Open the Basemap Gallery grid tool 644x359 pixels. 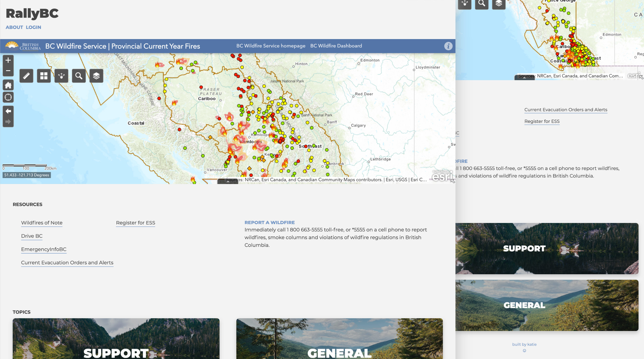point(44,76)
